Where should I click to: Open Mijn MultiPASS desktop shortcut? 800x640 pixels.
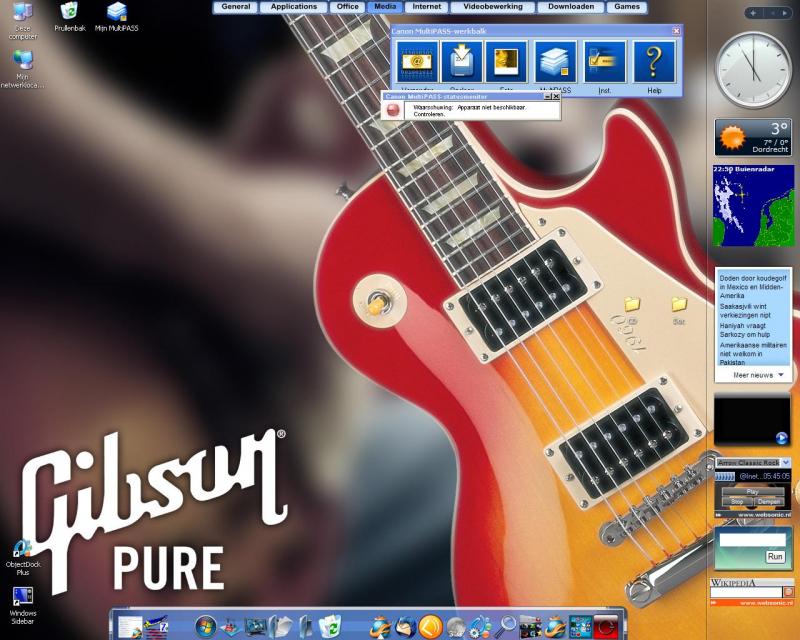pyautogui.click(x=116, y=17)
